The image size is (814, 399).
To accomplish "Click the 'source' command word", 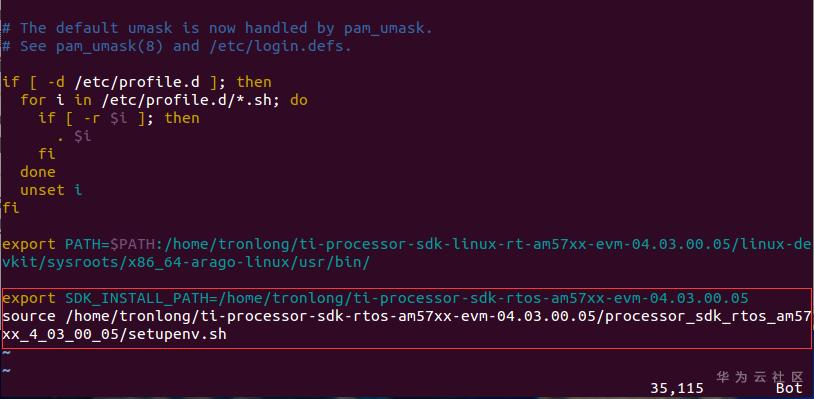I will tap(29, 316).
